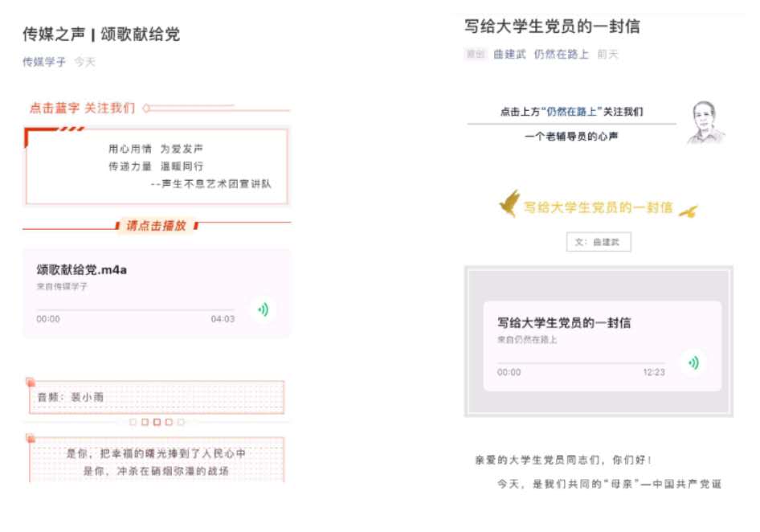Viewport: 760px width, 532px height.
Task: Click the 写给大学生党员的一封信 page title
Action: (553, 27)
